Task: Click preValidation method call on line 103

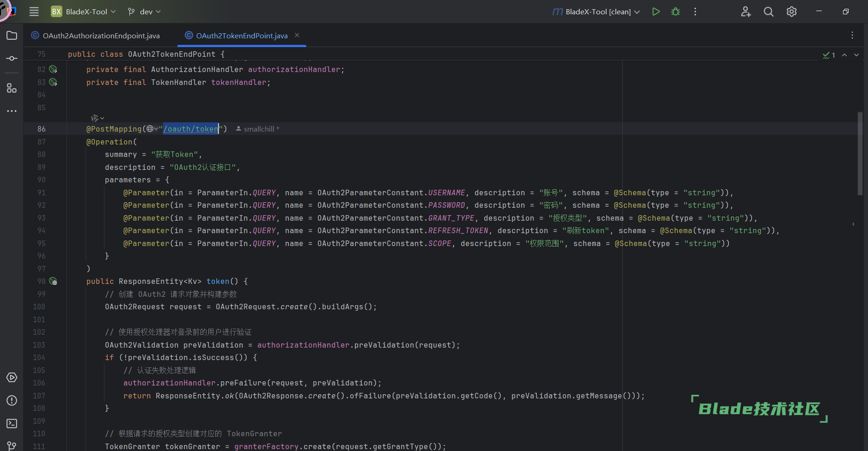Action: [x=384, y=345]
